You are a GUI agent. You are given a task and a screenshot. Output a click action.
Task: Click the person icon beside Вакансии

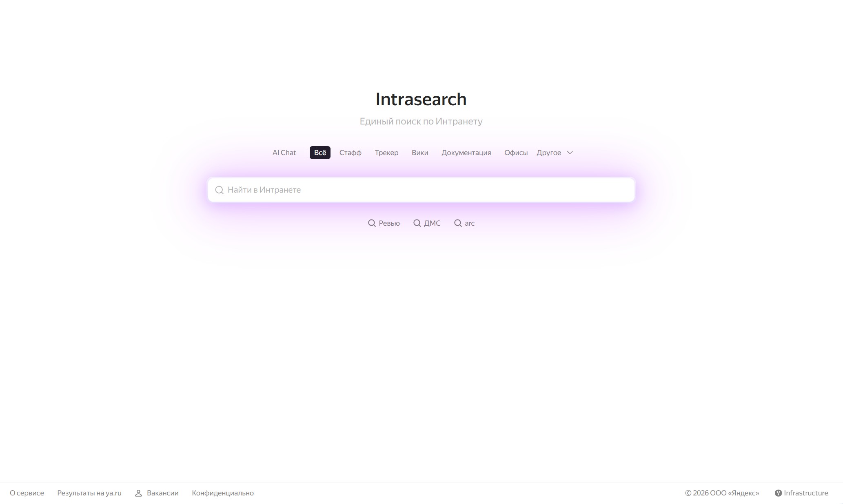click(138, 493)
